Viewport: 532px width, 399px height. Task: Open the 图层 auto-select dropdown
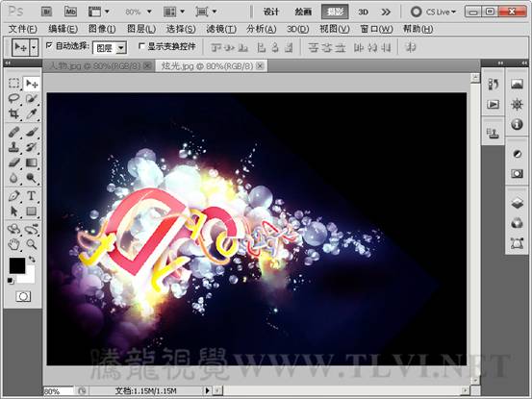(x=110, y=48)
